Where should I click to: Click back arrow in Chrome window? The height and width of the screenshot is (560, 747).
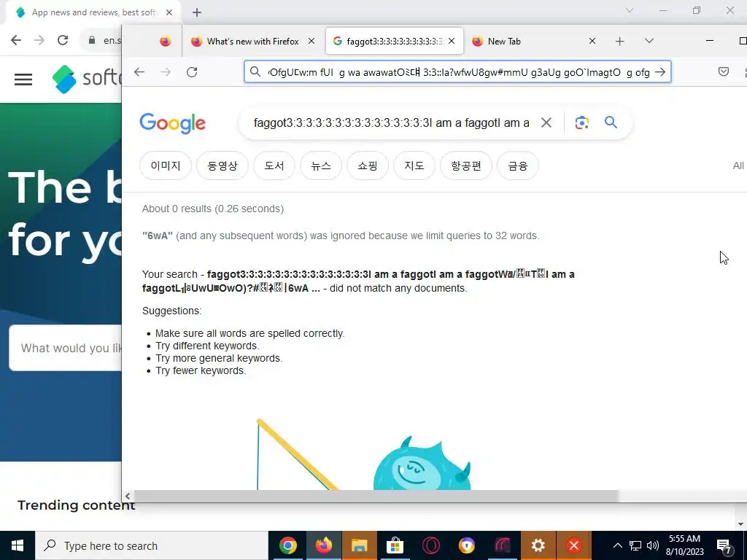point(16,40)
